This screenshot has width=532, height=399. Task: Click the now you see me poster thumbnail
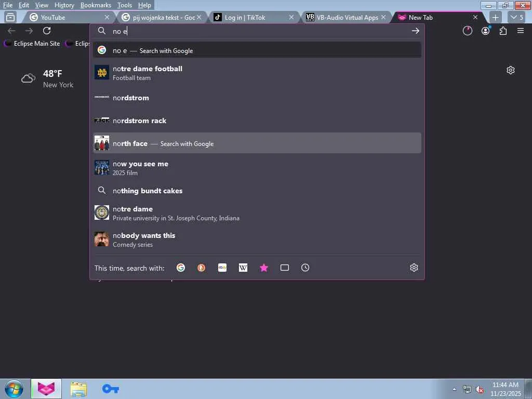[x=102, y=168]
